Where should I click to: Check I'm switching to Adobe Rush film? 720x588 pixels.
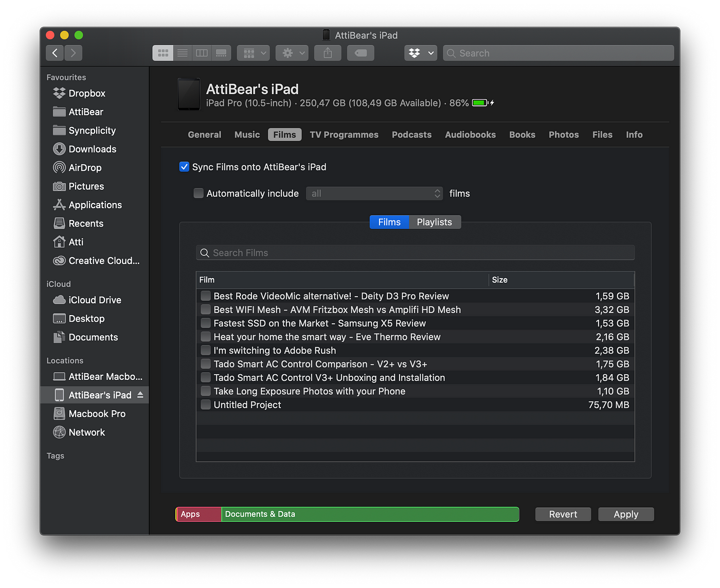click(x=206, y=351)
